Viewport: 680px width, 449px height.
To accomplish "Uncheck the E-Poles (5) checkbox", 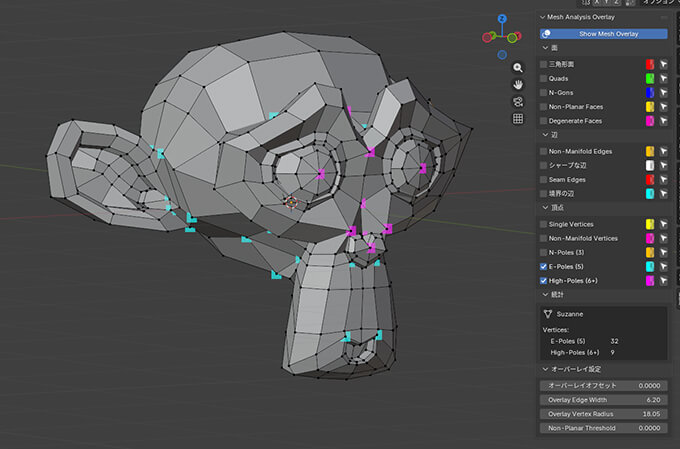I will click(x=544, y=267).
